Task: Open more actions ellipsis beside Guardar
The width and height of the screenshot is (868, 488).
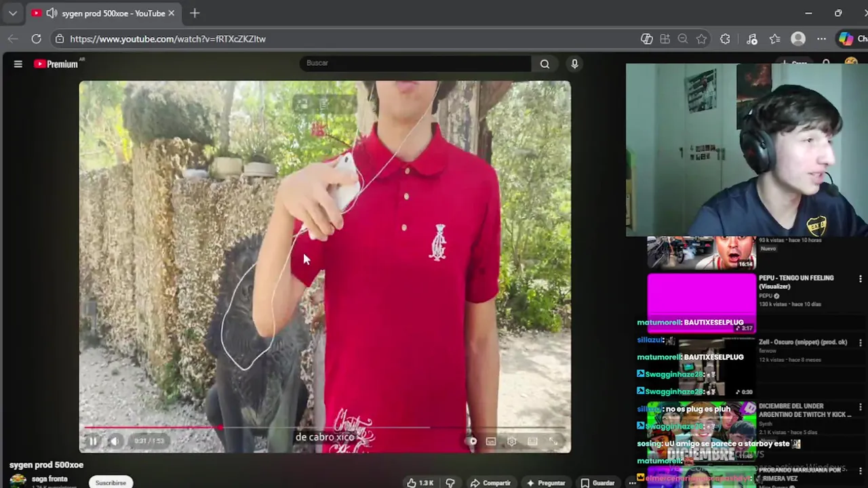Action: (631, 483)
